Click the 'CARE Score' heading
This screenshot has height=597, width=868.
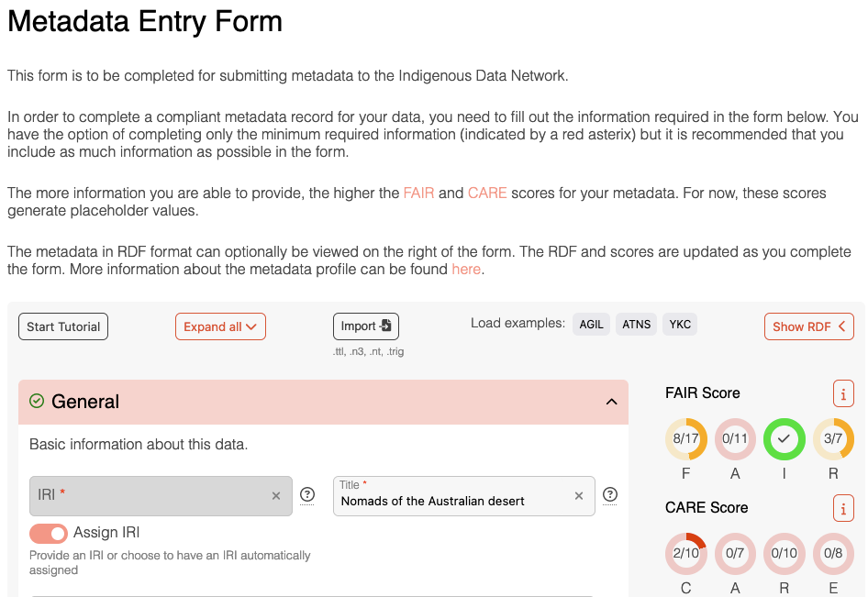[707, 508]
